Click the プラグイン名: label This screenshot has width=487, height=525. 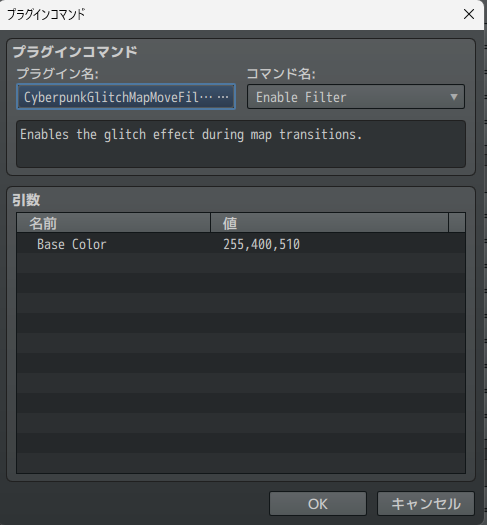pos(58,74)
